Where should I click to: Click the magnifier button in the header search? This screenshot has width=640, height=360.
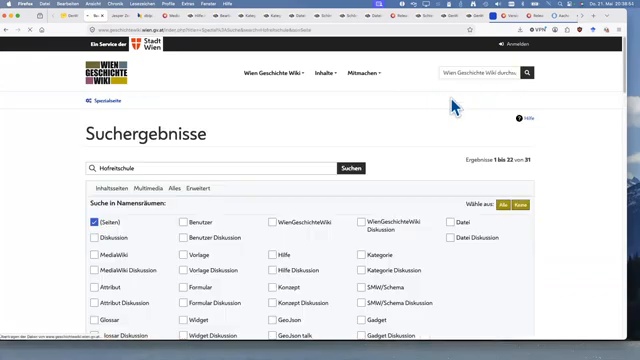pos(527,73)
